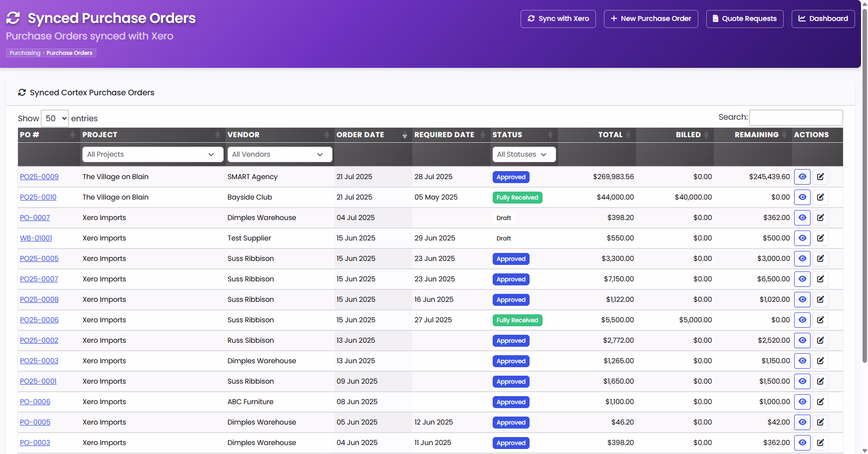View PO25-0006 details with eye icon
The width and height of the screenshot is (868, 454).
coord(802,320)
